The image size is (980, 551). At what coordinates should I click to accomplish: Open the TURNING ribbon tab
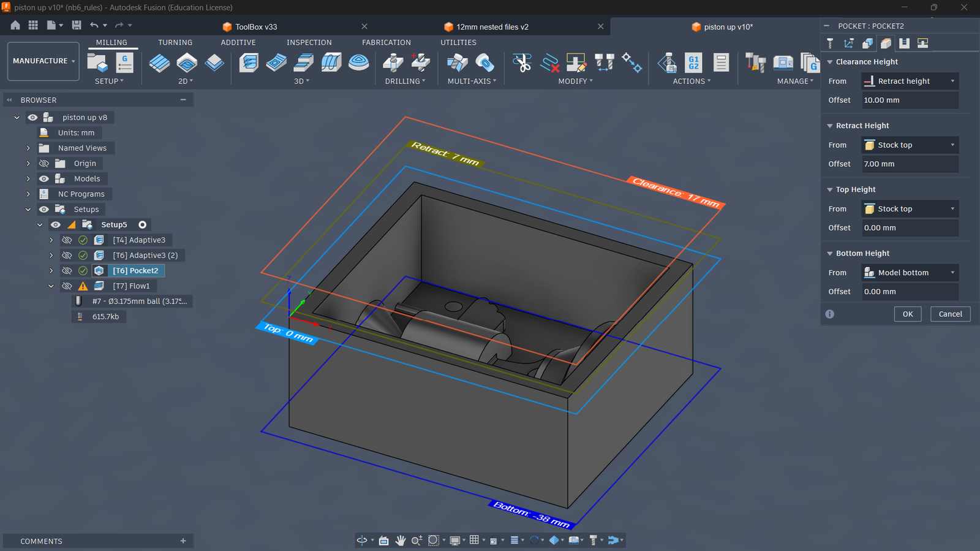pyautogui.click(x=175, y=42)
